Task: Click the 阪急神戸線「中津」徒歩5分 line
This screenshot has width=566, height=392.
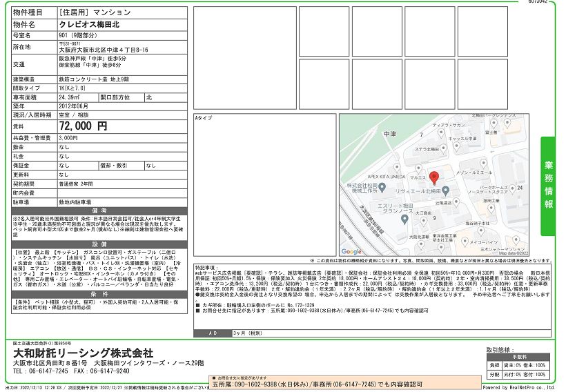Action: (92, 59)
